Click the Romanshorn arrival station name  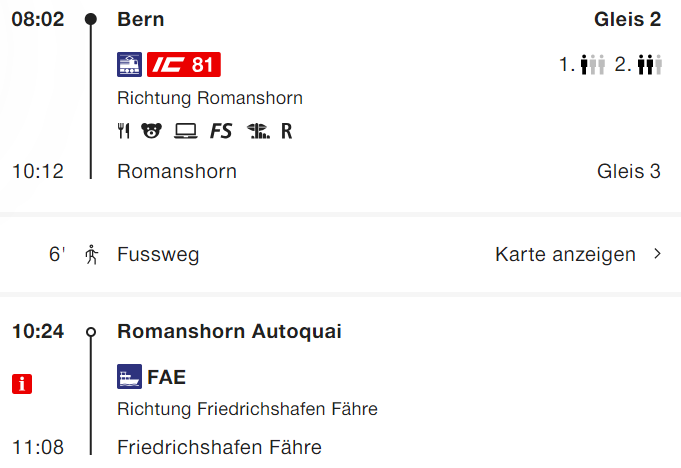click(177, 171)
